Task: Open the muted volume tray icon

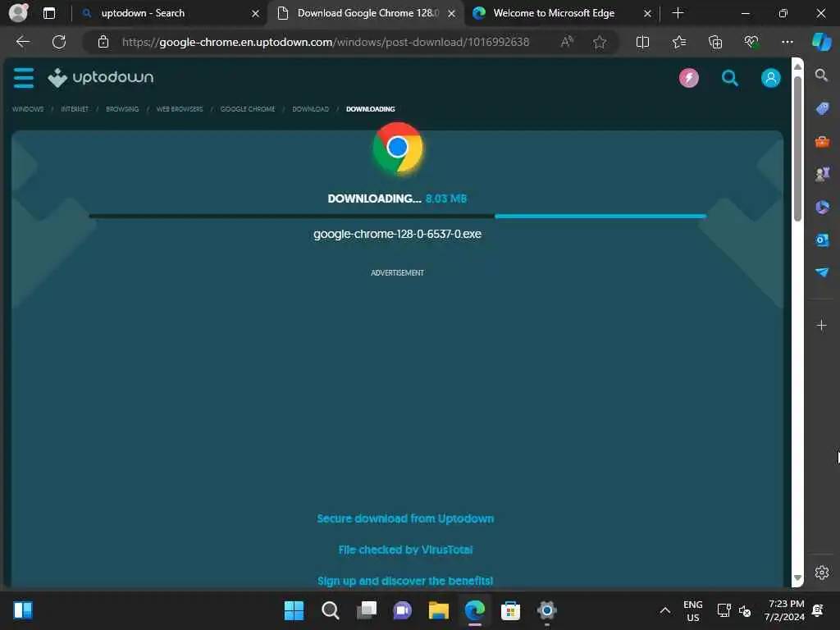Action: coord(745,610)
